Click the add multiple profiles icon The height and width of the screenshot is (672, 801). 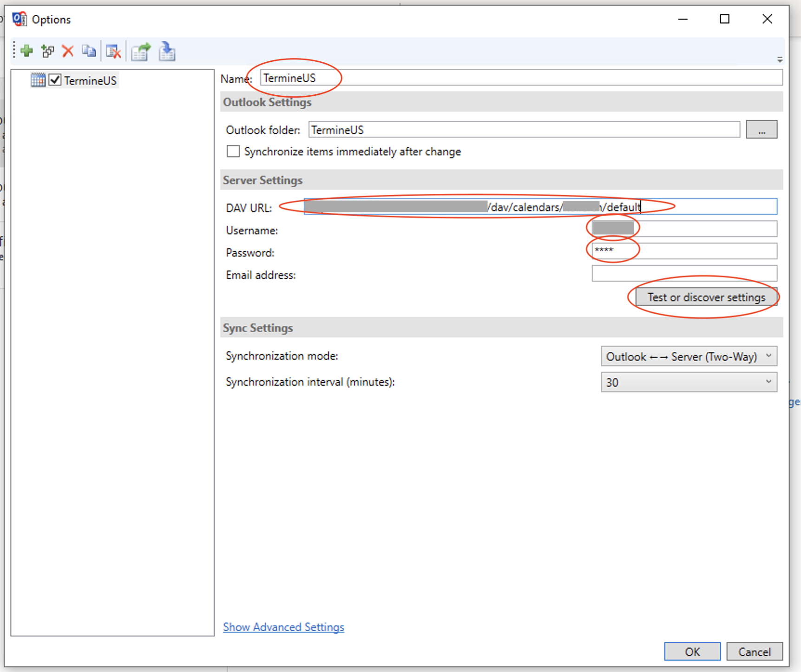coord(47,51)
